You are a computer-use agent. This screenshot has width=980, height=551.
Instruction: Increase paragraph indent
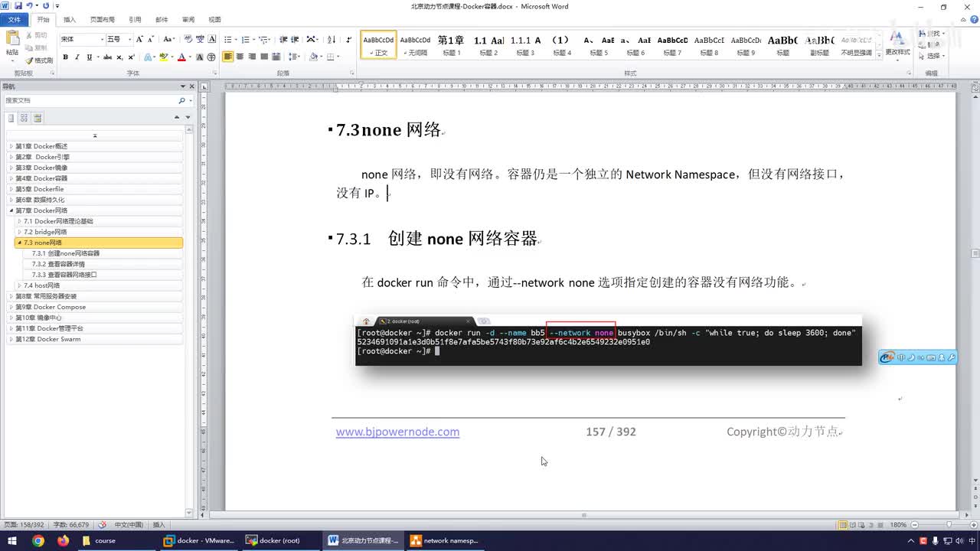295,39
